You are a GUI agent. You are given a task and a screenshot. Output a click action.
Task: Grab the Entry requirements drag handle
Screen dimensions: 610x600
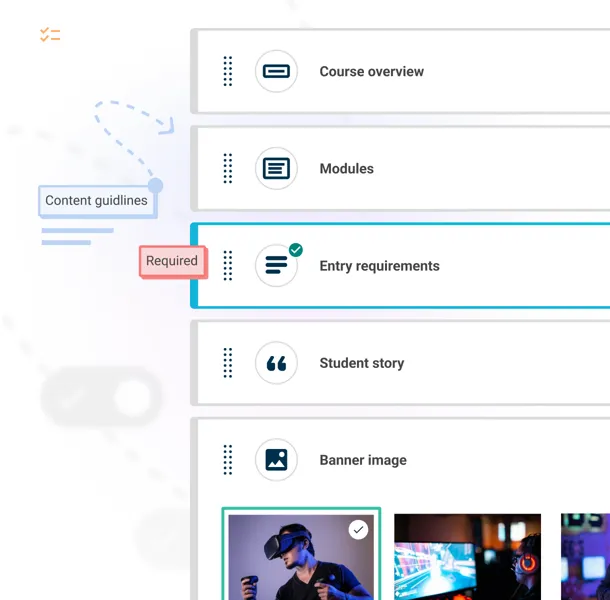tap(228, 266)
